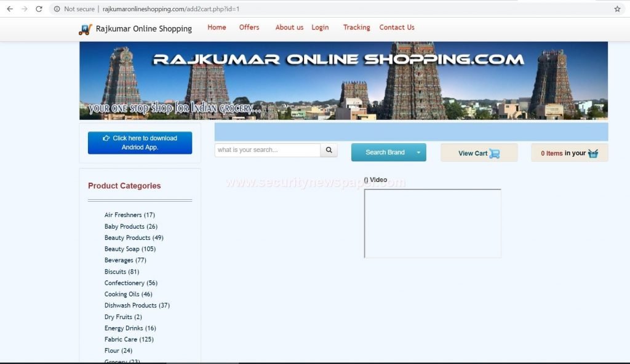630x364 pixels.
Task: Open the Home menu item
Action: tap(217, 27)
